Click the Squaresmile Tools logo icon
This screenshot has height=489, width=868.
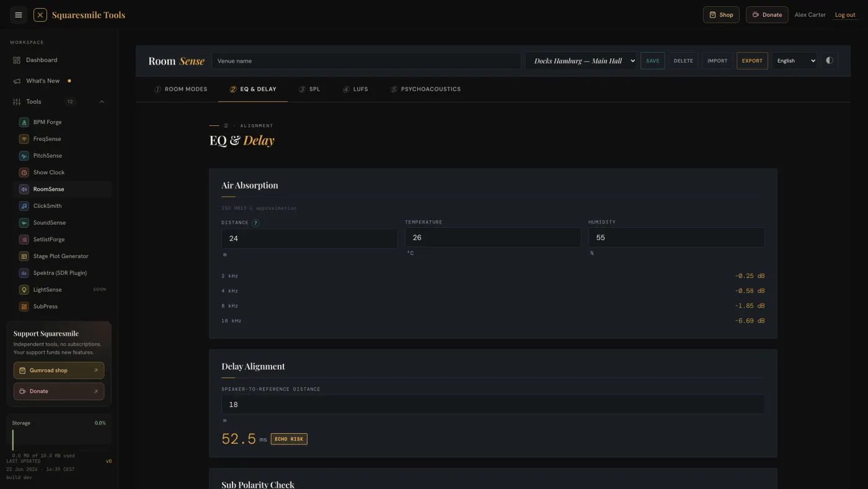click(40, 15)
